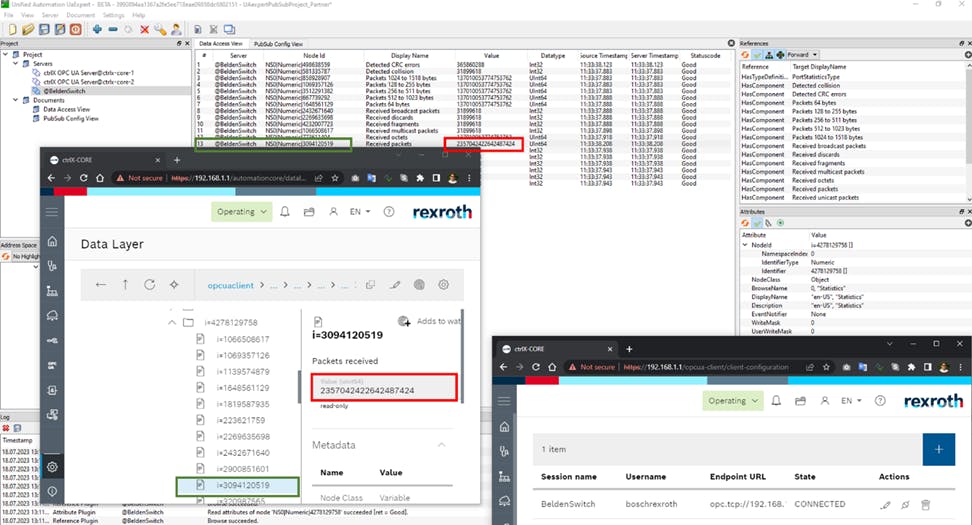Click the Display Name column header
This screenshot has height=525, width=972.
tap(409, 56)
